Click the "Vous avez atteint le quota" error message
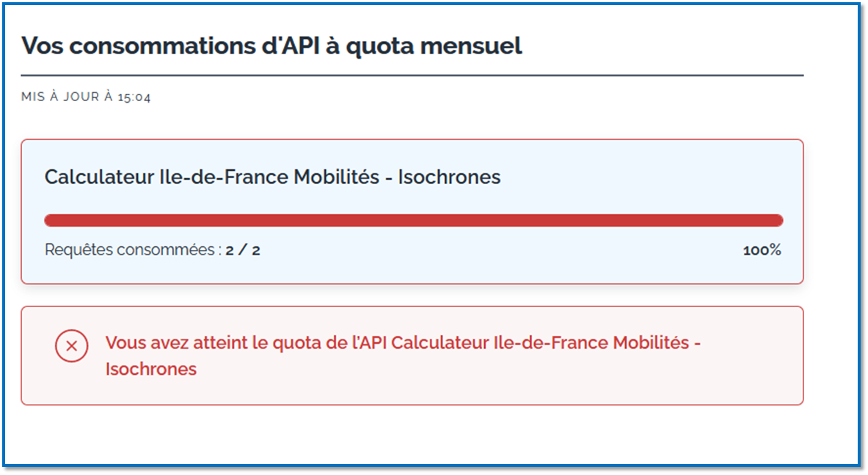The height and width of the screenshot is (475, 868). [x=403, y=356]
